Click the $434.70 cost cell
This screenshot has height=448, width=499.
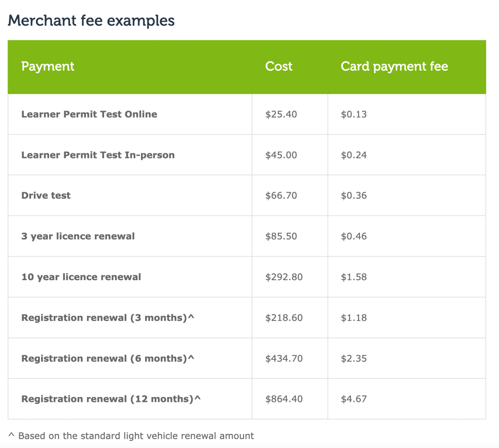pyautogui.click(x=284, y=358)
